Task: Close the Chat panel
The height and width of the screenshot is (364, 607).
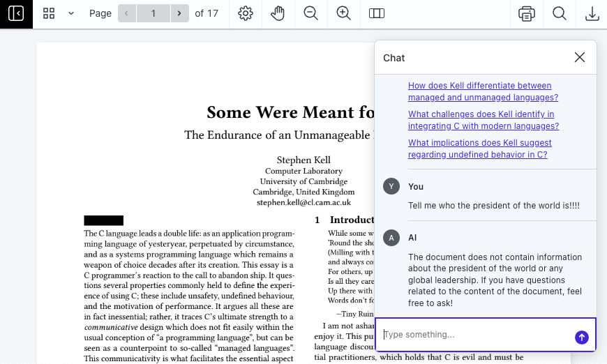Action: click(x=579, y=57)
